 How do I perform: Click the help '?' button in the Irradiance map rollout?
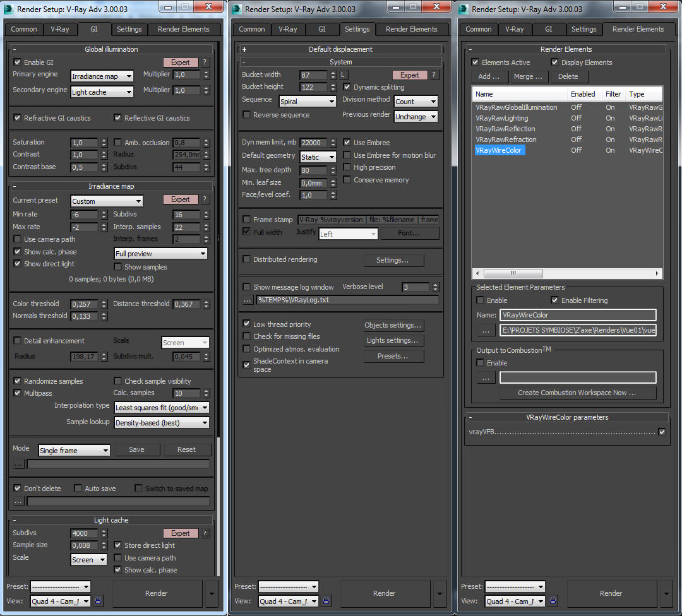(205, 199)
